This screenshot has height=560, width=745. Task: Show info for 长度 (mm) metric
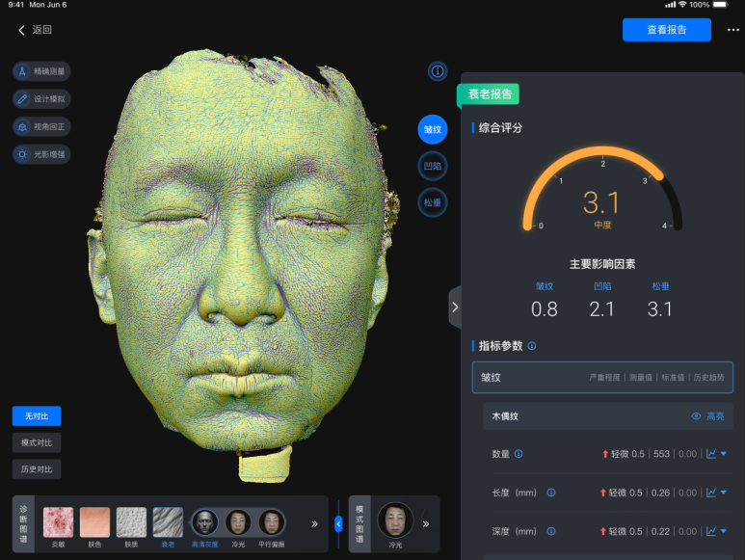click(551, 493)
